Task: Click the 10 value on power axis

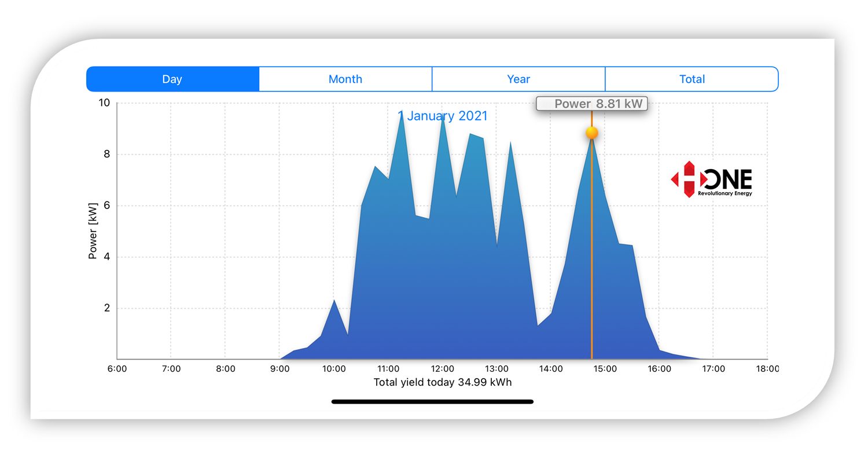Action: (104, 103)
